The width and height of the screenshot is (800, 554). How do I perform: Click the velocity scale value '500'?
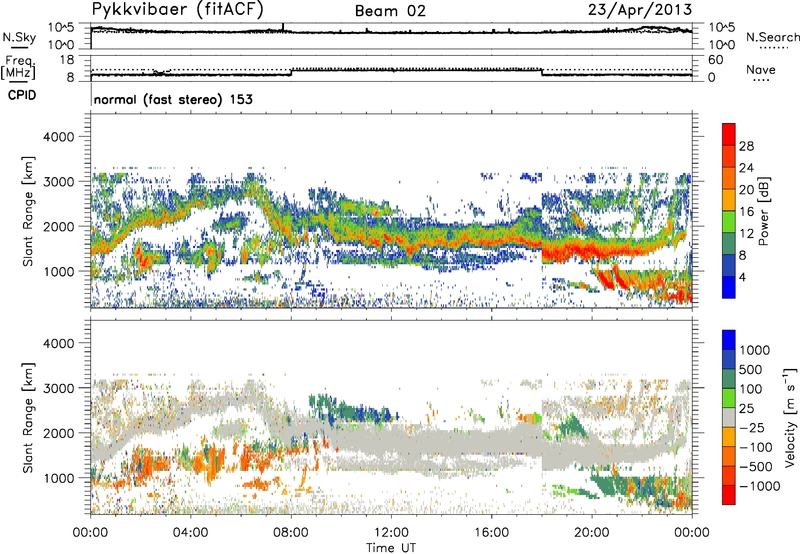(x=751, y=370)
